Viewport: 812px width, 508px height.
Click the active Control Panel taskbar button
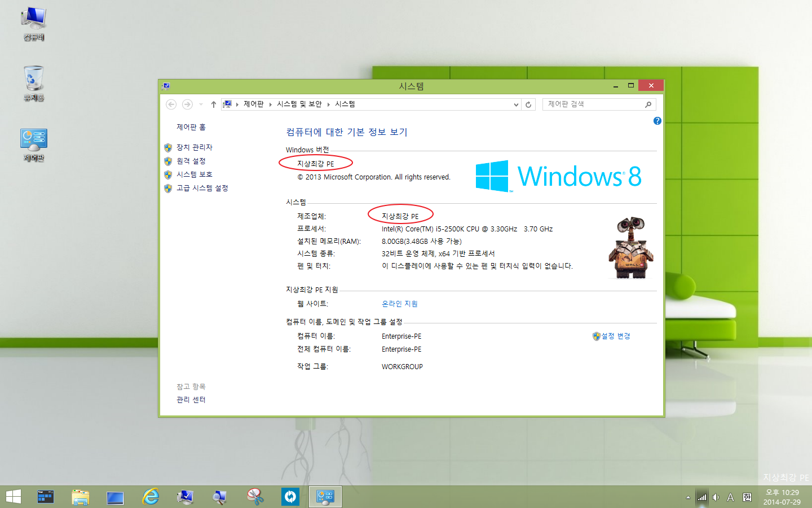pyautogui.click(x=325, y=497)
